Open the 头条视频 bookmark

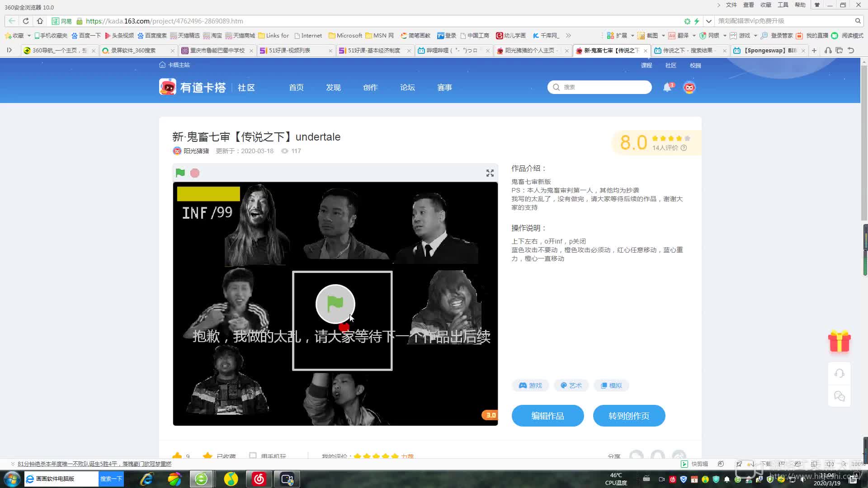119,36
